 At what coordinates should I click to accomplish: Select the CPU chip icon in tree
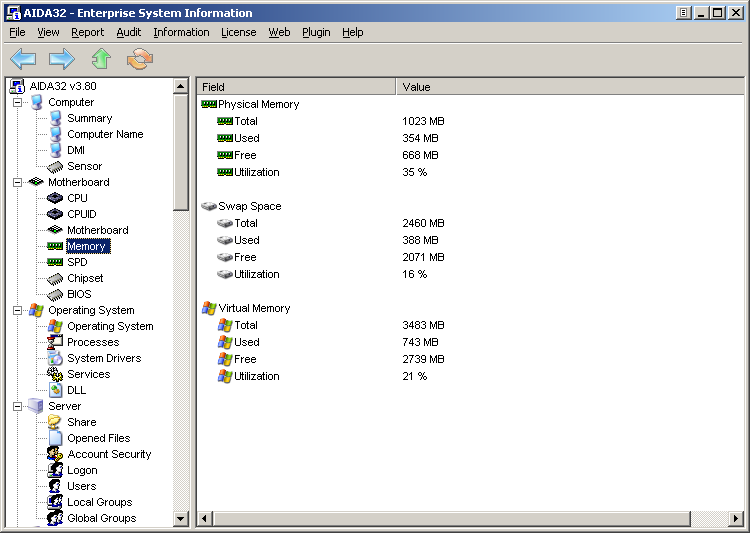55,198
